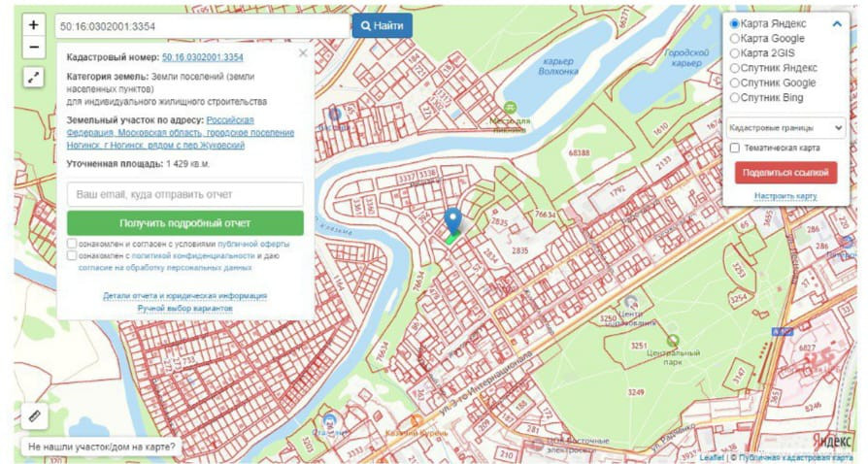Click parcel labeled 68388 on map
Viewport: 868px width, 464px height.
tap(579, 152)
